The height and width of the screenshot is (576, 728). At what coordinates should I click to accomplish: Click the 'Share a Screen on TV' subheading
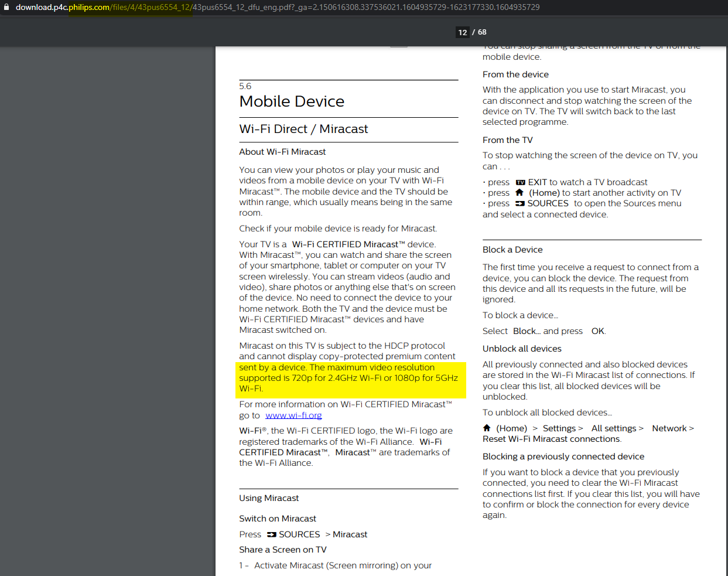pyautogui.click(x=283, y=550)
